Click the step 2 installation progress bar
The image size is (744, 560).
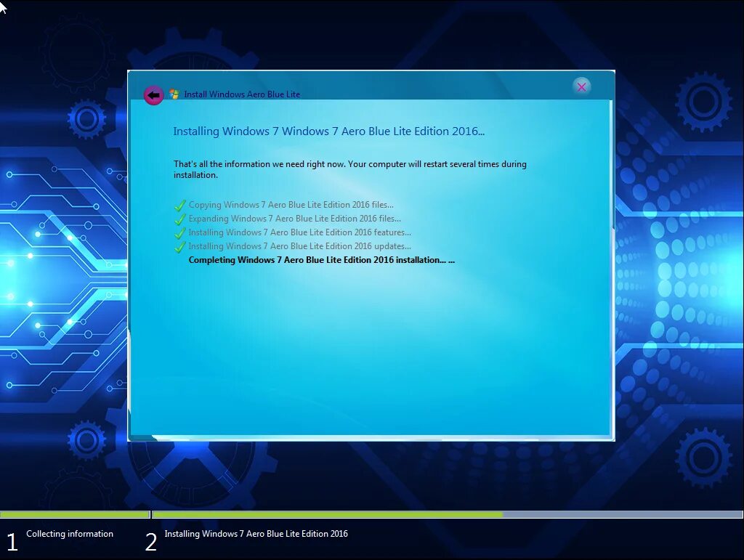tap(448, 514)
